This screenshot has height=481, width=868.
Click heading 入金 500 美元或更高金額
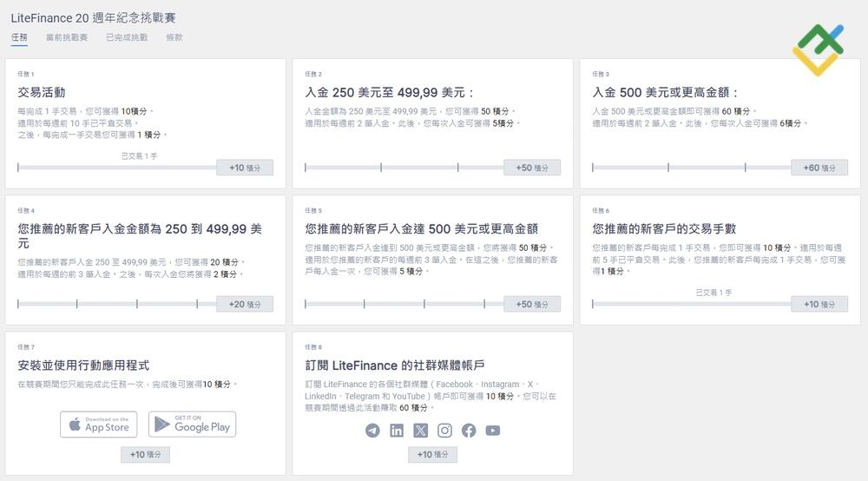[x=664, y=92]
